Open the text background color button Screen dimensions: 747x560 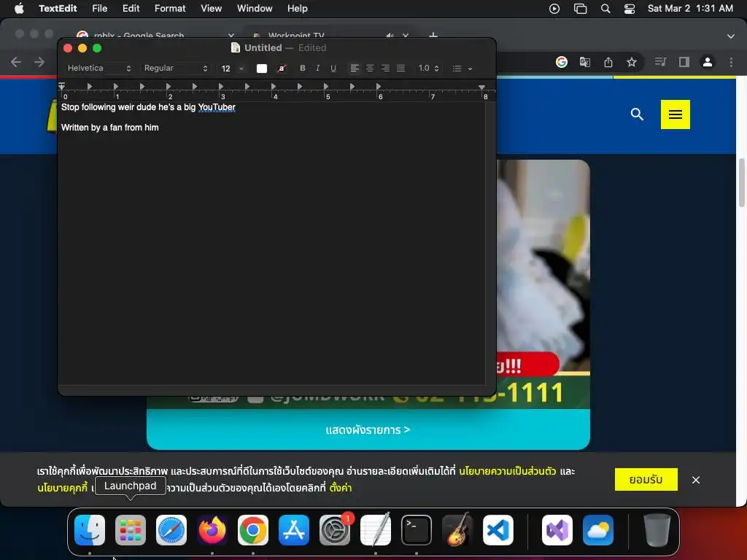282,69
